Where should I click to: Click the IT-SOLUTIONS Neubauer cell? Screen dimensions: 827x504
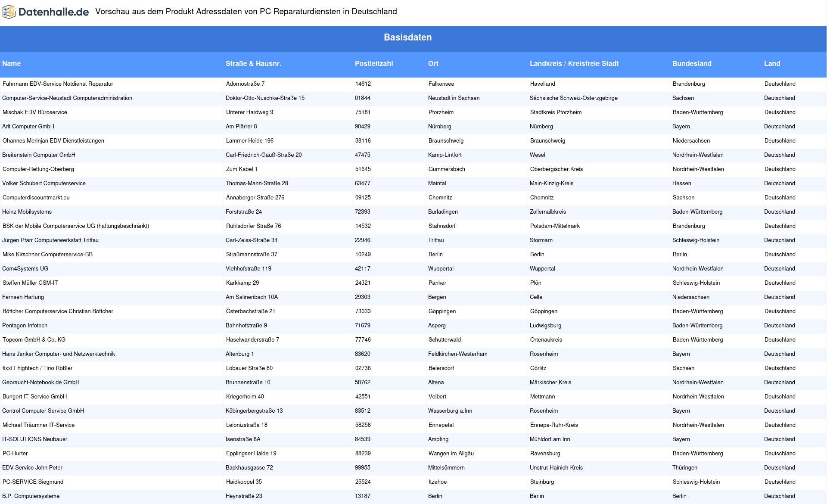35,439
